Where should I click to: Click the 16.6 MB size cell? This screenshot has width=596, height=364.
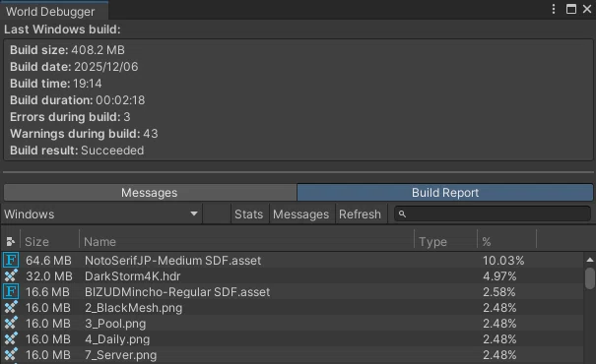(x=47, y=292)
